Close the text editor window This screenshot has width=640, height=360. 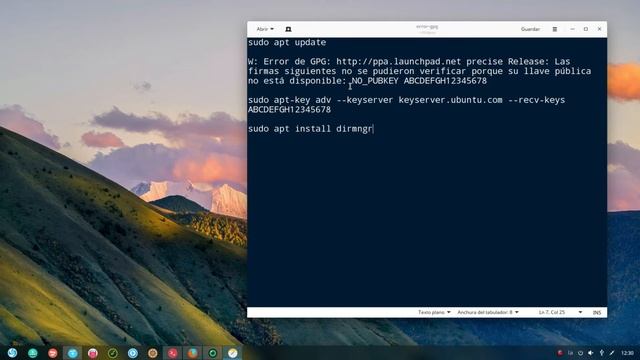(599, 29)
